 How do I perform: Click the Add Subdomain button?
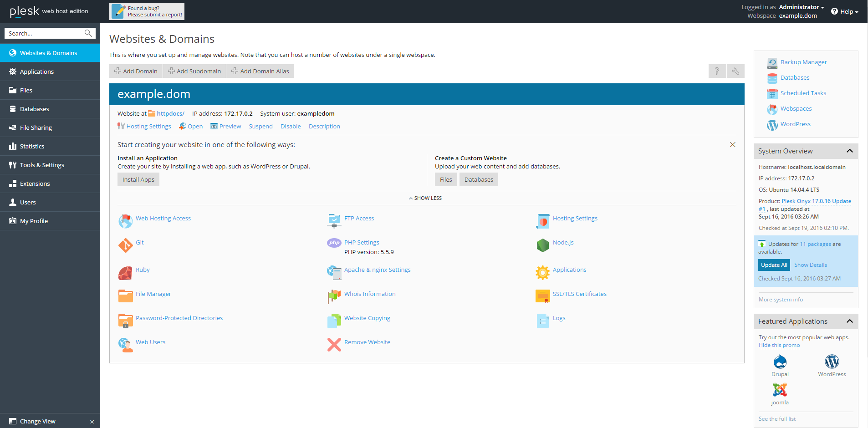point(194,71)
